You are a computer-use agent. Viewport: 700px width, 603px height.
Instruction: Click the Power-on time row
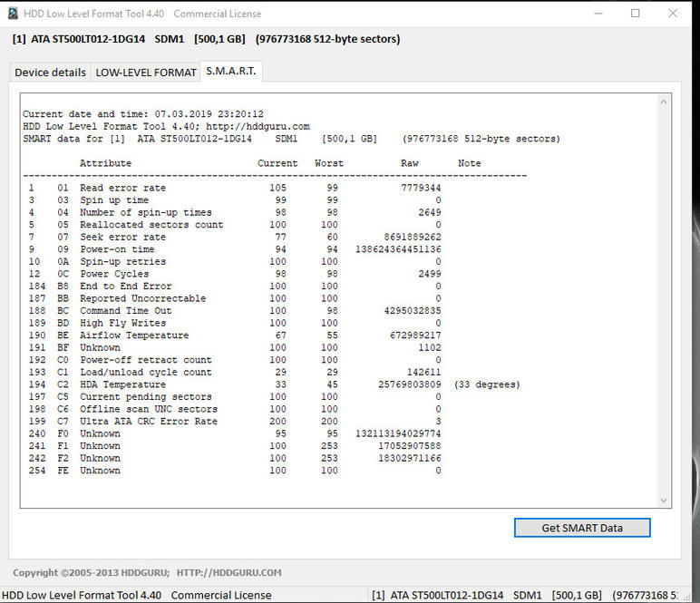coord(235,249)
